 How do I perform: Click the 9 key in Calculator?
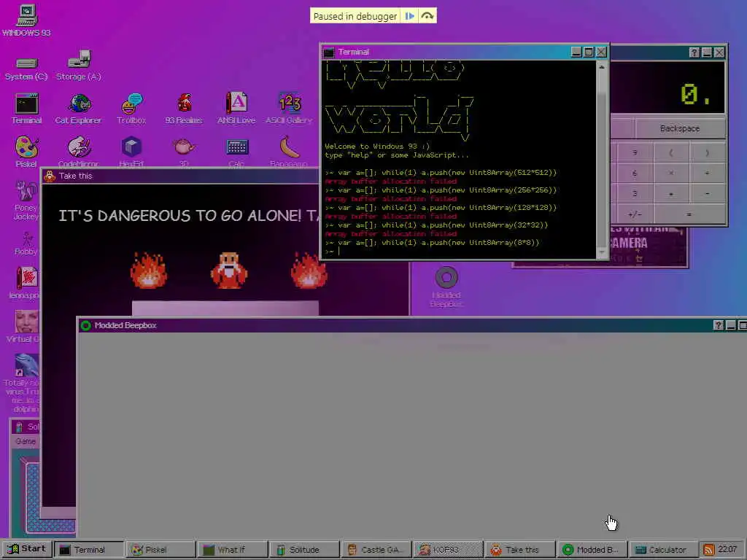click(x=634, y=153)
